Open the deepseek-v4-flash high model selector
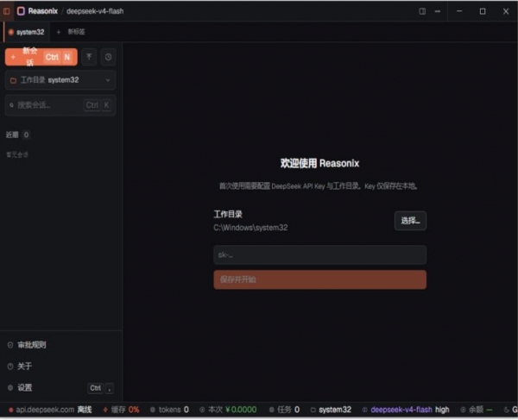The width and height of the screenshot is (518, 420). click(x=406, y=410)
